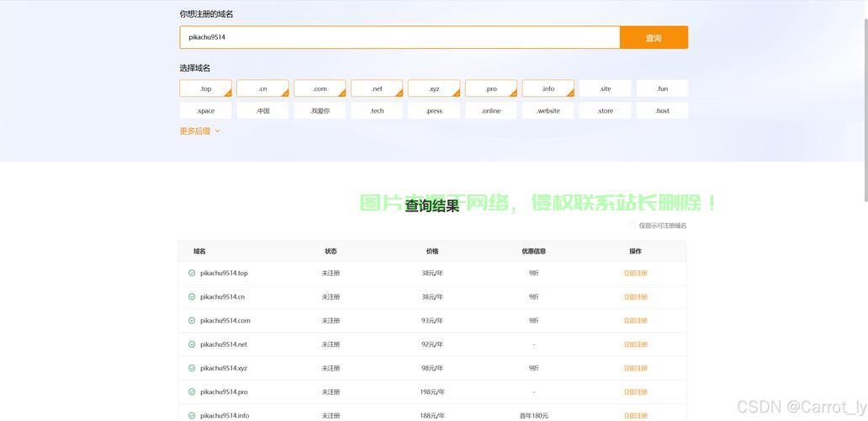Deselect the .cn domain suffix
Image resolution: width=868 pixels, height=421 pixels.
pos(263,88)
